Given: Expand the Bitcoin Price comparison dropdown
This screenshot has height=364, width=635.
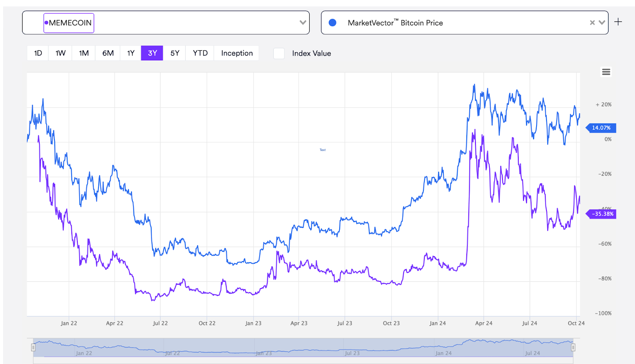Looking at the screenshot, I should 602,23.
